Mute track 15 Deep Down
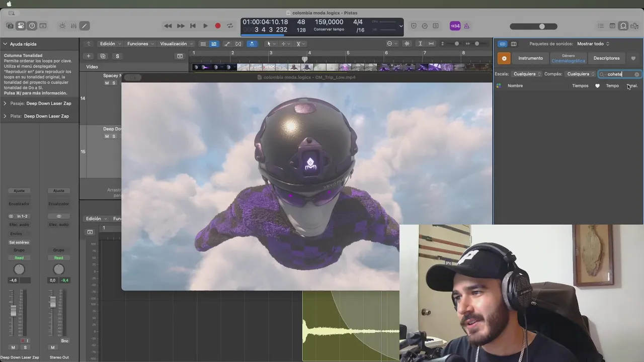The image size is (644, 362). pos(107,136)
